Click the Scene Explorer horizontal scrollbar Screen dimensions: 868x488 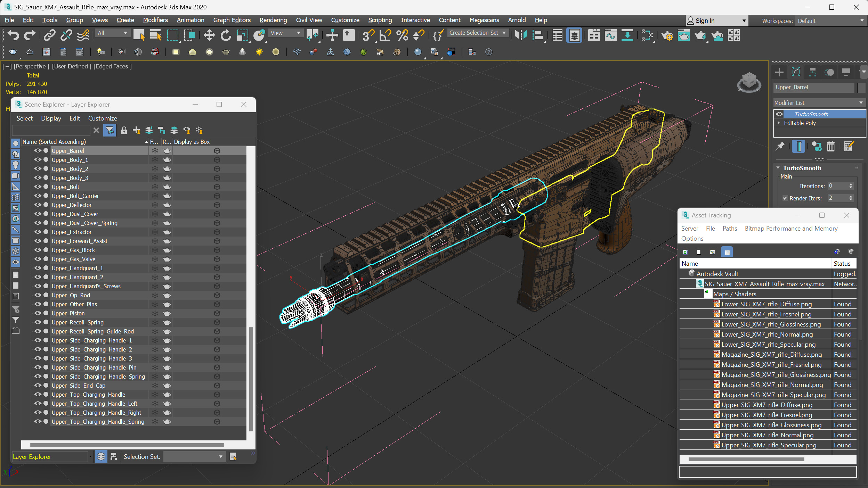pyautogui.click(x=127, y=445)
